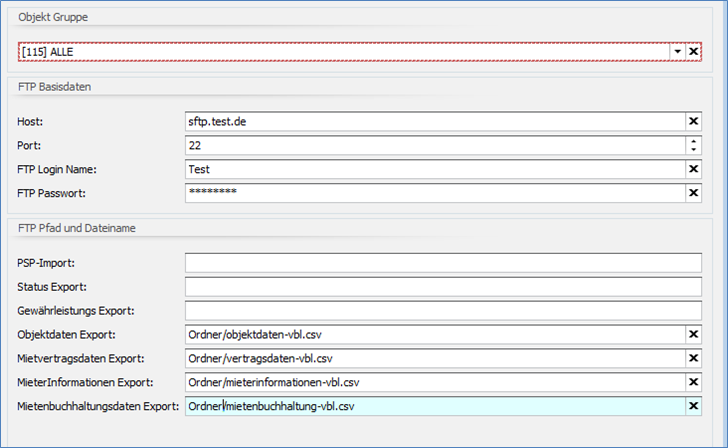
Task: Clear the MieterInformationen Export path
Action: pos(693,382)
